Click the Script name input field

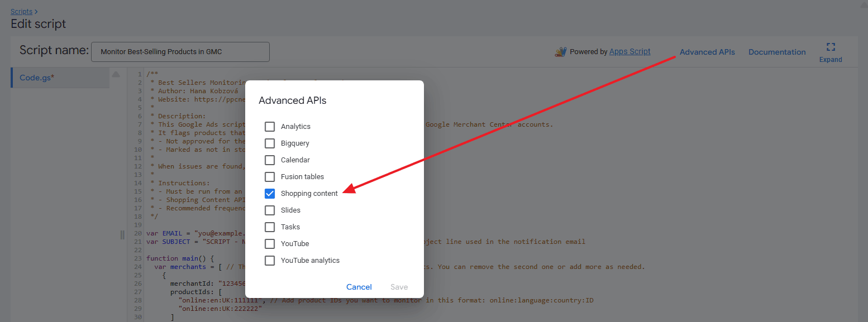180,52
